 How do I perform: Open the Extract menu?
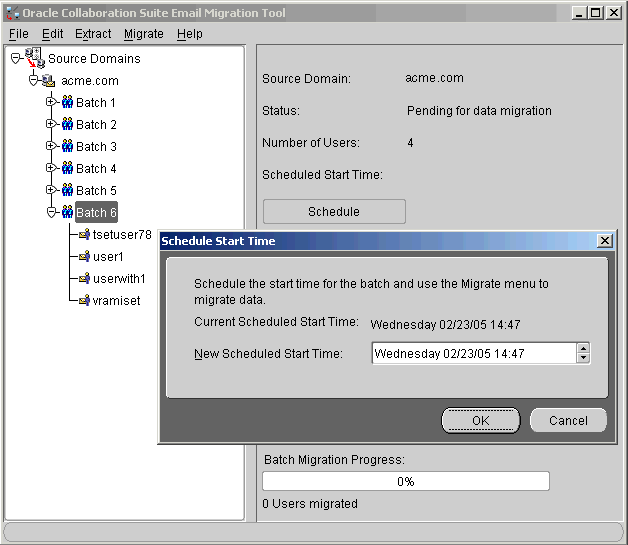point(93,34)
